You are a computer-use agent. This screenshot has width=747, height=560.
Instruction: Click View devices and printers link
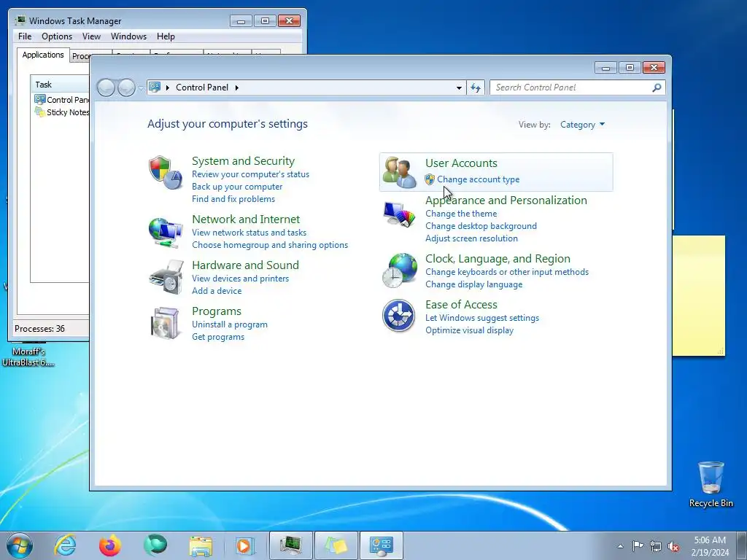(x=240, y=279)
